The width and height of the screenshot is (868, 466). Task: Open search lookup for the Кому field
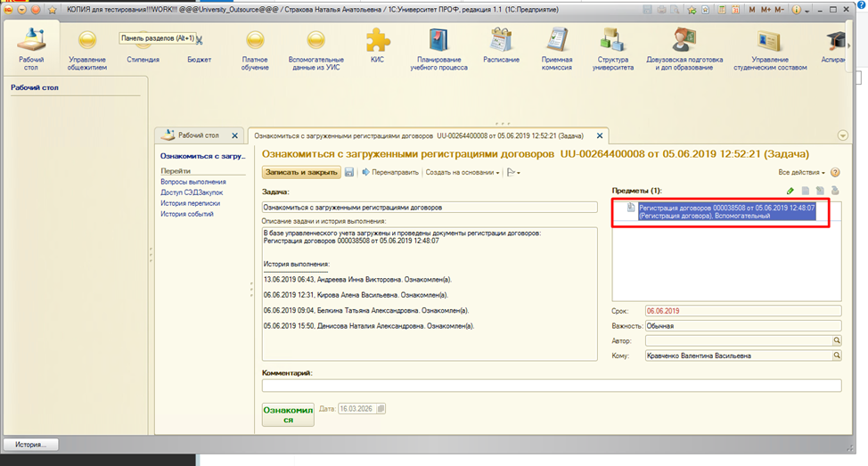pyautogui.click(x=837, y=356)
